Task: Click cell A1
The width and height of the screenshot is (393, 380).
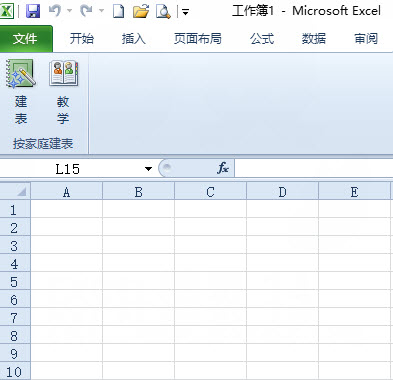Action: pyautogui.click(x=67, y=209)
